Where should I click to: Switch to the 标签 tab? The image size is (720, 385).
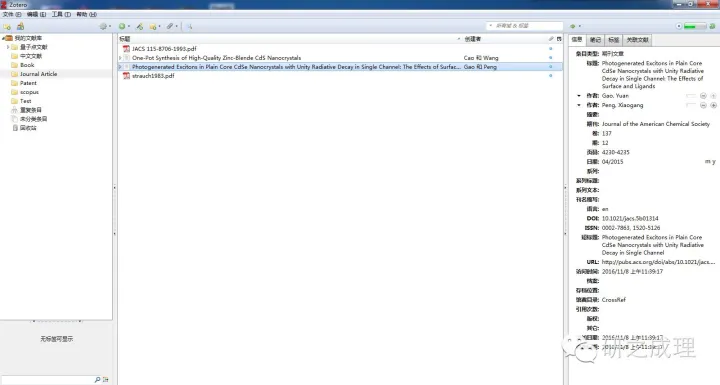click(614, 40)
